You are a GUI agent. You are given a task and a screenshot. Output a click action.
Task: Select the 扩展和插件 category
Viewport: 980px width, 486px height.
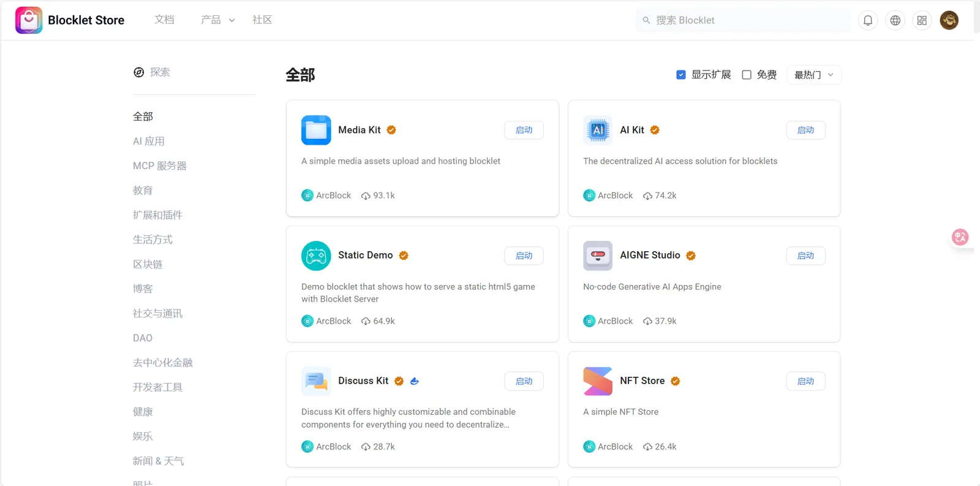point(157,215)
